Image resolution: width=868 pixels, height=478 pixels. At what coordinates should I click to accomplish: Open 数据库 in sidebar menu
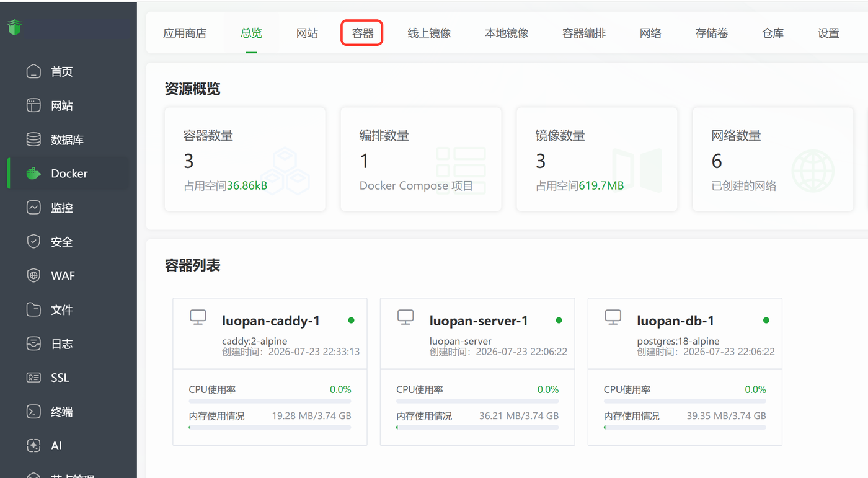(68, 139)
